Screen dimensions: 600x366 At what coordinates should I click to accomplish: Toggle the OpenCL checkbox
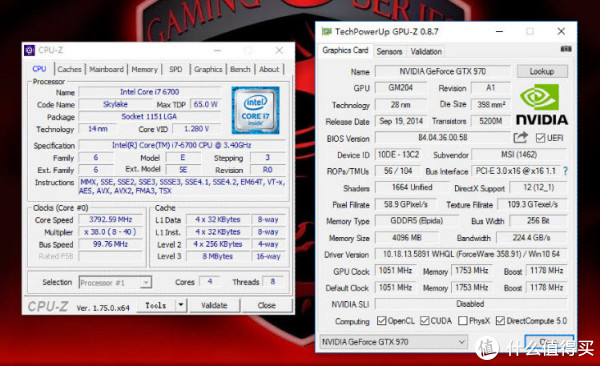click(x=381, y=320)
